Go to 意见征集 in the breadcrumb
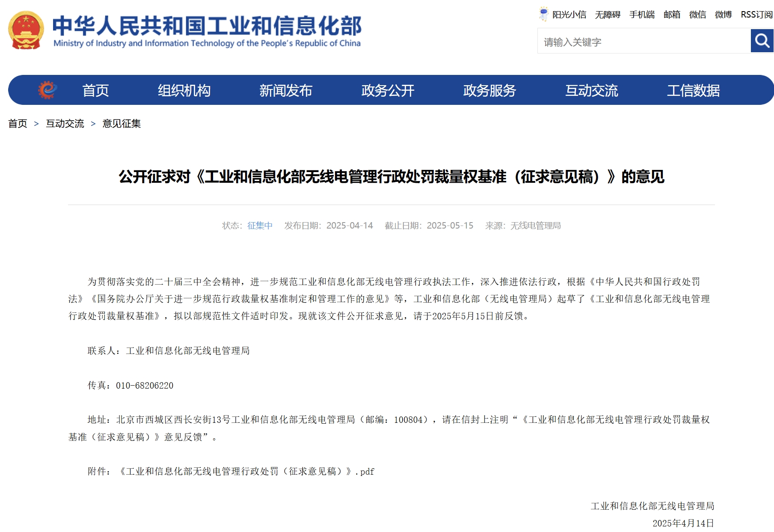The image size is (774, 532). pos(122,124)
